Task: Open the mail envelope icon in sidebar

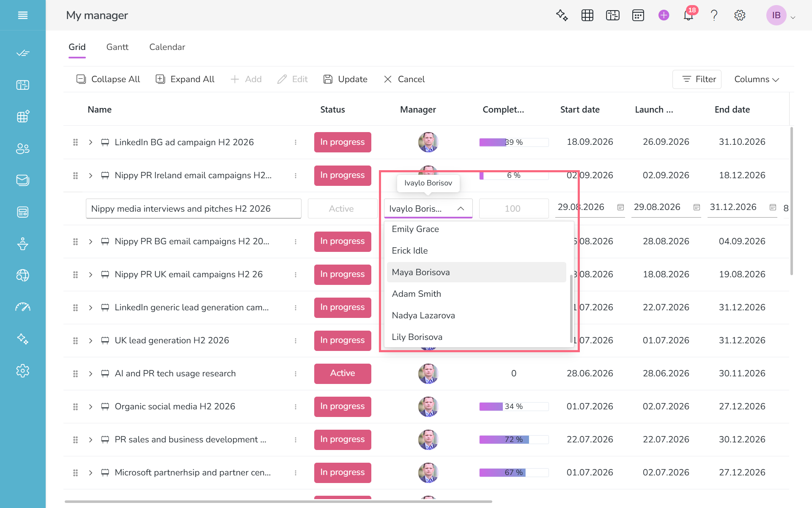Action: [23, 180]
